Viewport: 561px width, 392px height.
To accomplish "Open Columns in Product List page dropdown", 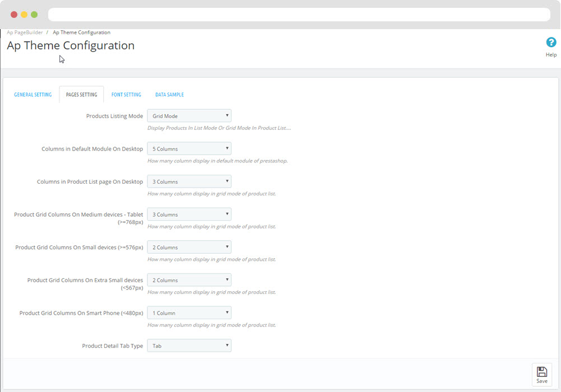I will tap(189, 182).
